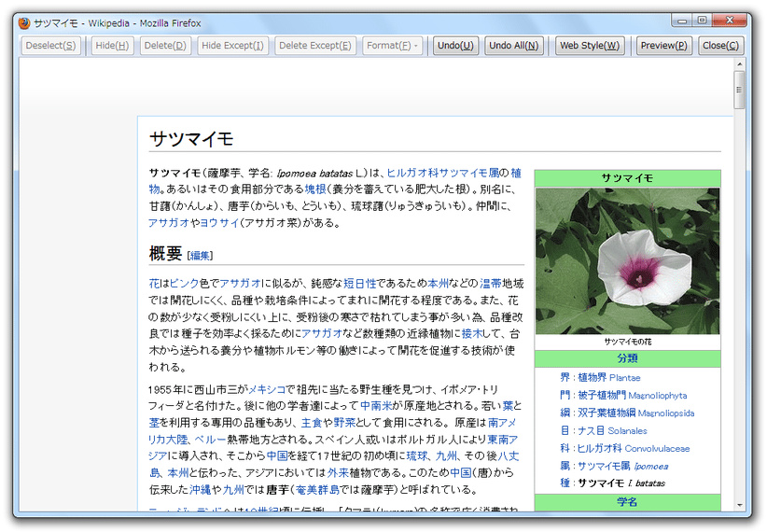The image size is (767, 532).
Task: Click the 編集 edit link beside 概要
Action: [200, 256]
